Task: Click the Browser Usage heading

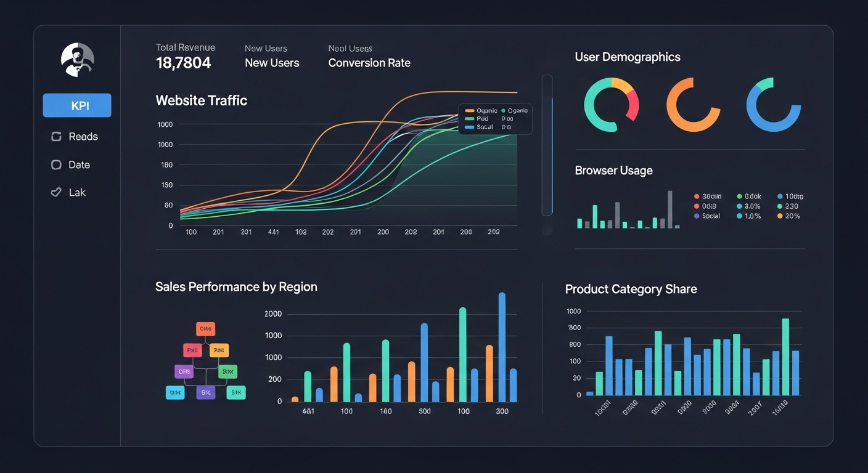Action: tap(613, 171)
